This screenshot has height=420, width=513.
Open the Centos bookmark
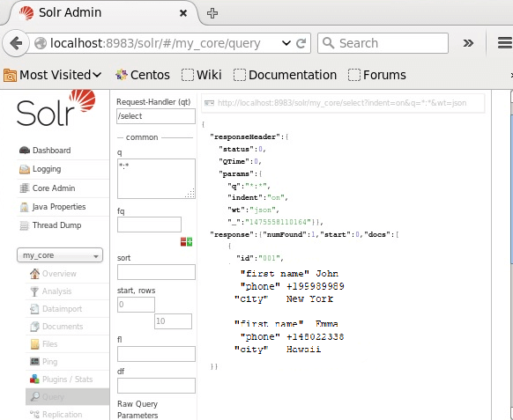pos(143,75)
